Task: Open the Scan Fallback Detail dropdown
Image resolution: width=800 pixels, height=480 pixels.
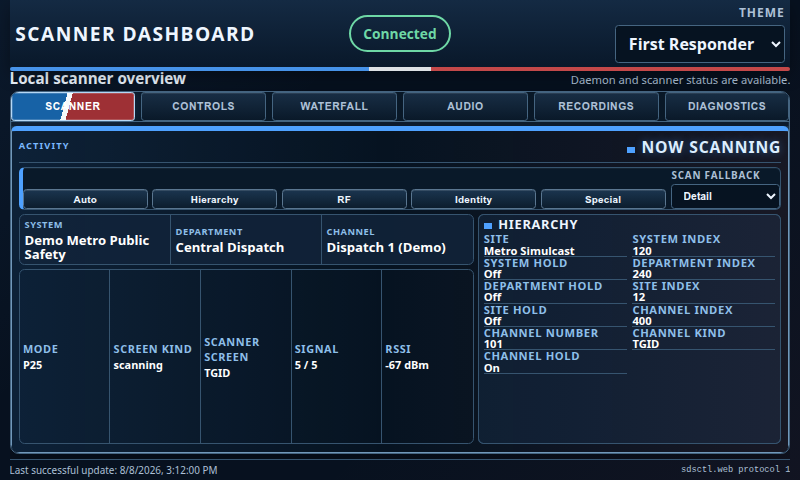Action: coord(725,196)
